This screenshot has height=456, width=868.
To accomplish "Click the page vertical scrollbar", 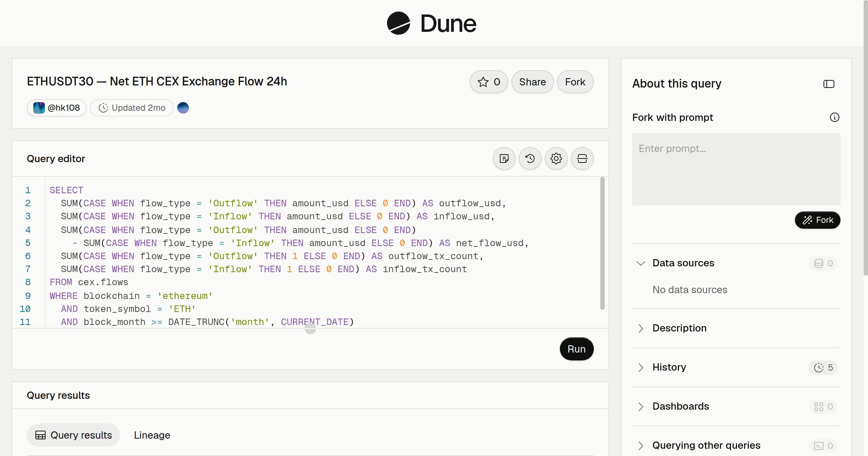I will click(x=865, y=138).
